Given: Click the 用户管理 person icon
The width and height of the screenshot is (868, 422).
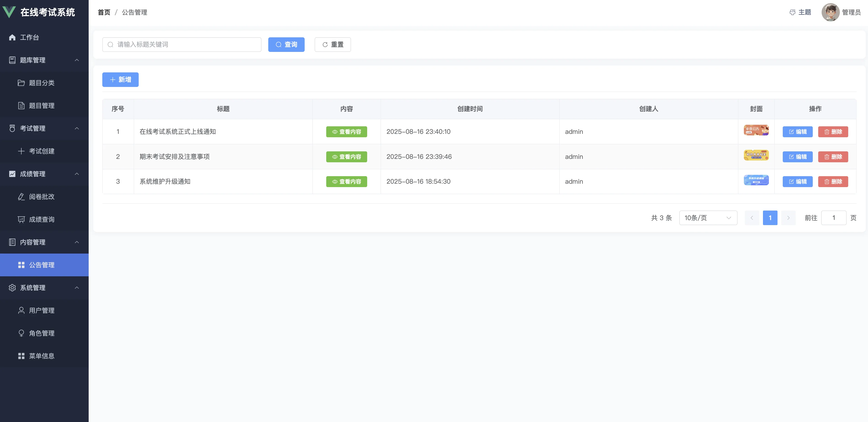Looking at the screenshot, I should [x=21, y=310].
